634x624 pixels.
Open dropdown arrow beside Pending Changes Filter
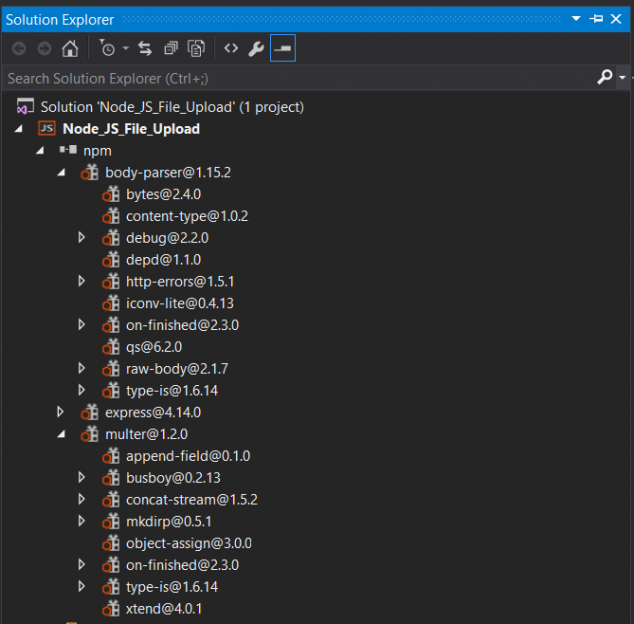click(126, 49)
